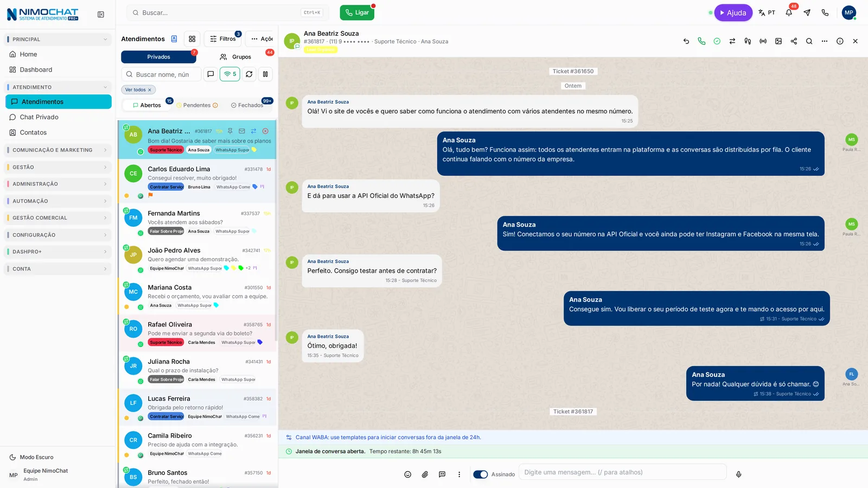Viewport: 868px width, 488px height.
Task: Click the broadcast signal icon in chat header
Action: [763, 41]
